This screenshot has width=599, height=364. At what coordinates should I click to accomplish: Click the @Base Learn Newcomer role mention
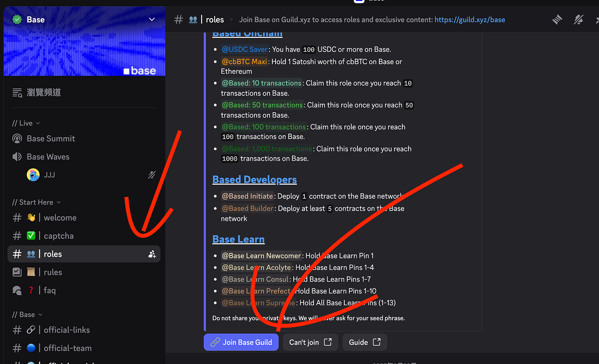(261, 256)
